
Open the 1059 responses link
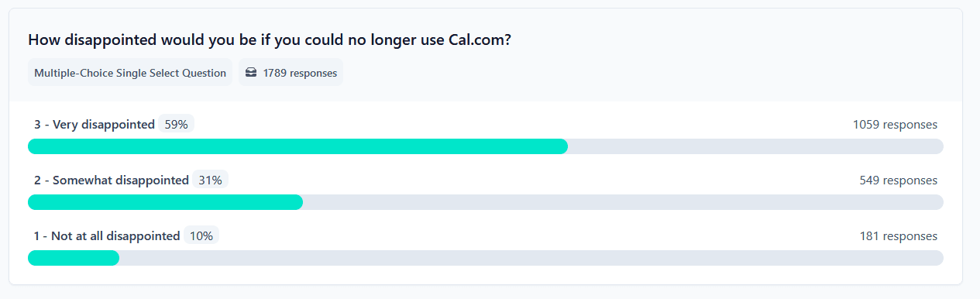(895, 124)
